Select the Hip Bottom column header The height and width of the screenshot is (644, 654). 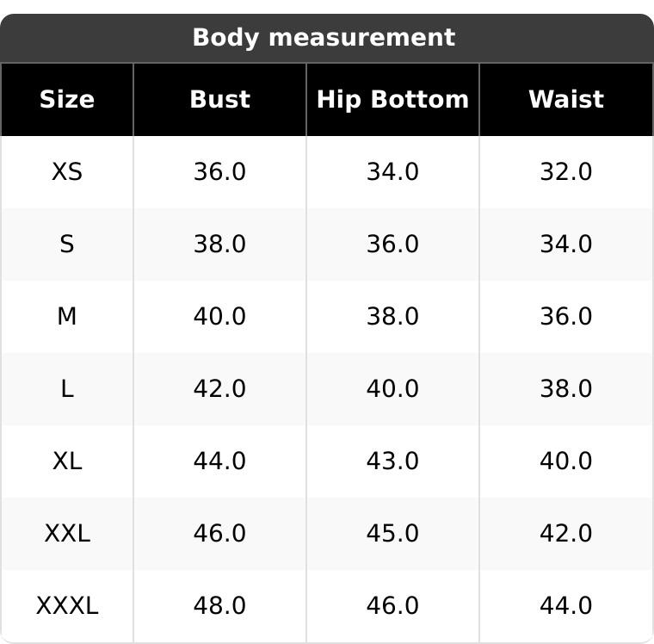pyautogui.click(x=392, y=100)
